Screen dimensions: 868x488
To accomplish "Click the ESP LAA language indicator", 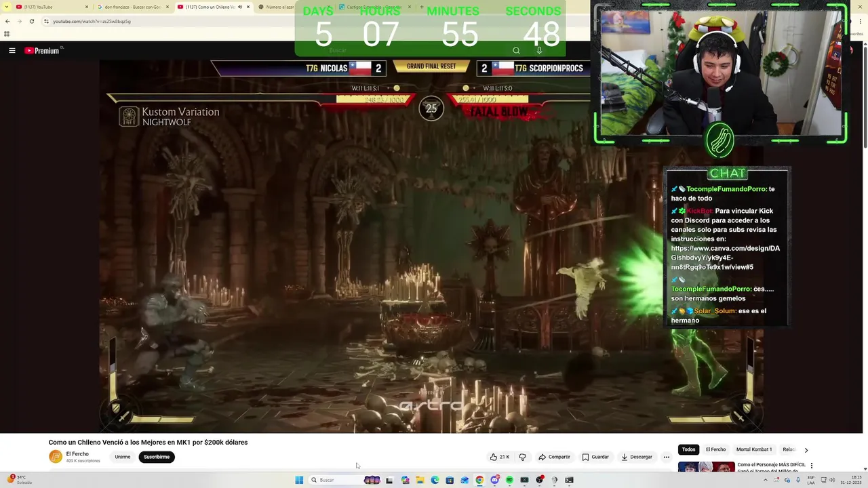I will pos(811,480).
